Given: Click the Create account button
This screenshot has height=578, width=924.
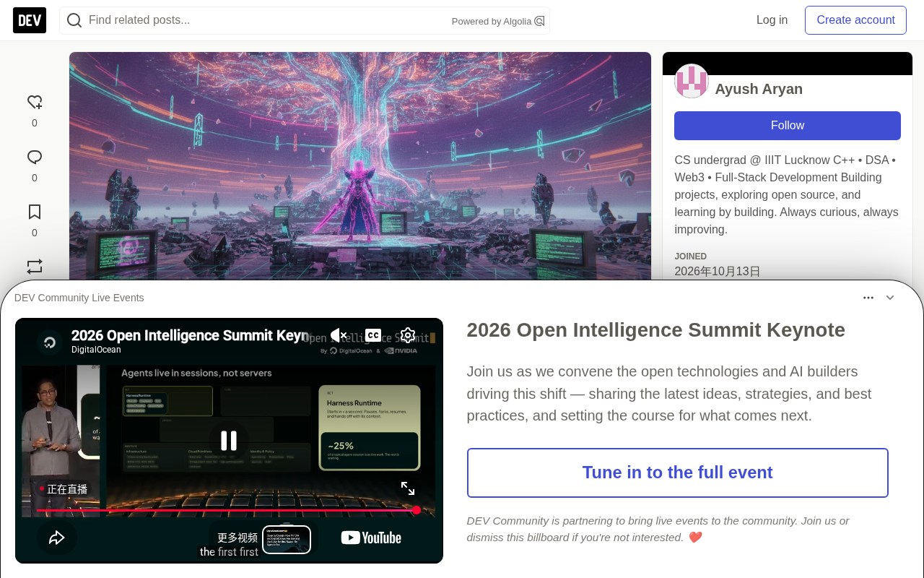Looking at the screenshot, I should pyautogui.click(x=855, y=20).
